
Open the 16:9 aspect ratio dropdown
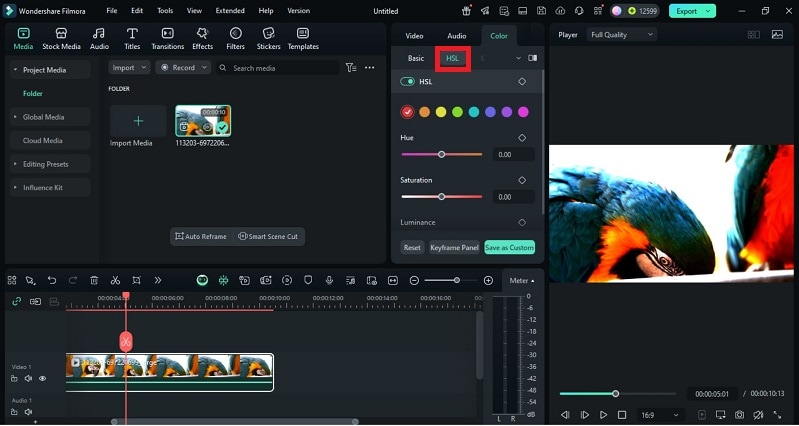[660, 415]
